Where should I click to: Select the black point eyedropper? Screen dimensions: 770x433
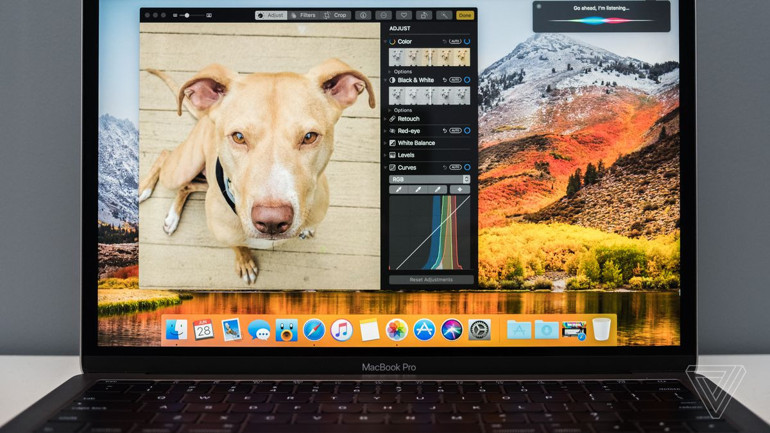(399, 189)
